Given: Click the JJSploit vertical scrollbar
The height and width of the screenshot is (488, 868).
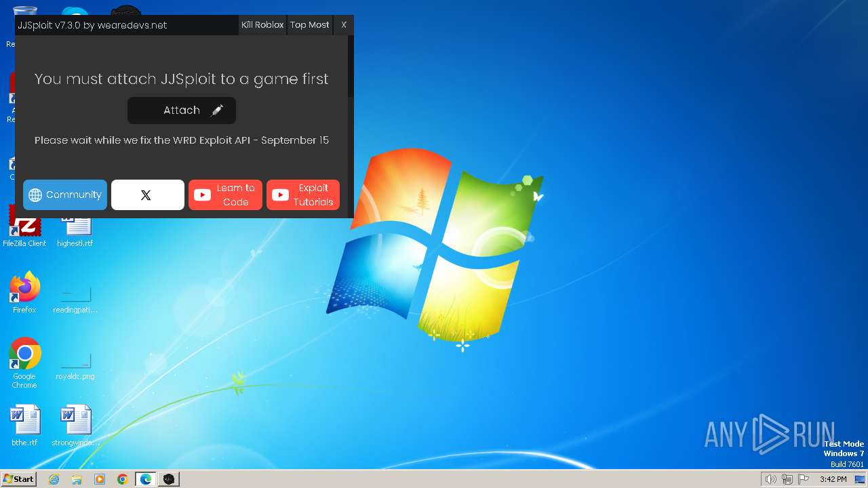Looking at the screenshot, I should click(351, 66).
